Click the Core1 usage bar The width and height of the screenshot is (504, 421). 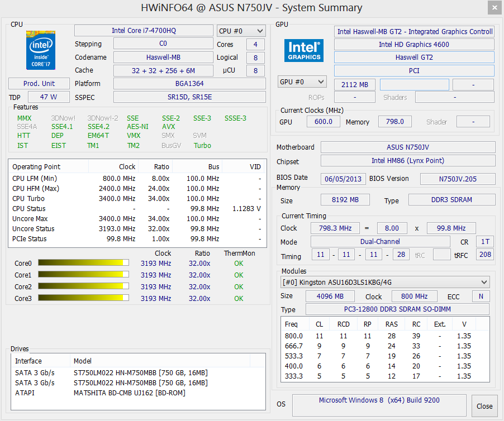click(84, 274)
